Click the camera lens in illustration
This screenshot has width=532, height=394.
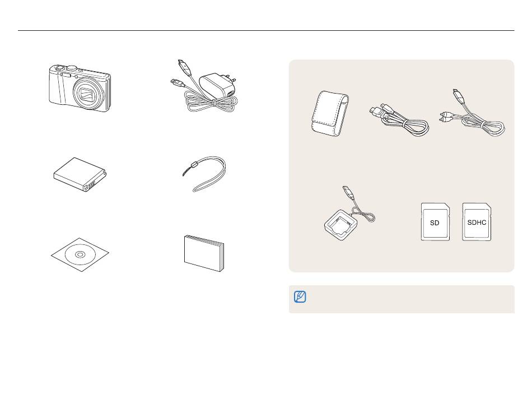[x=87, y=94]
